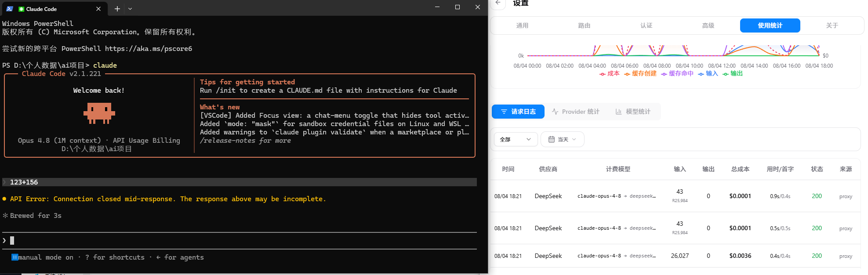Viewport: 868px width, 275px height.
Task: Switch to the 关于 settings tab
Action: click(832, 25)
